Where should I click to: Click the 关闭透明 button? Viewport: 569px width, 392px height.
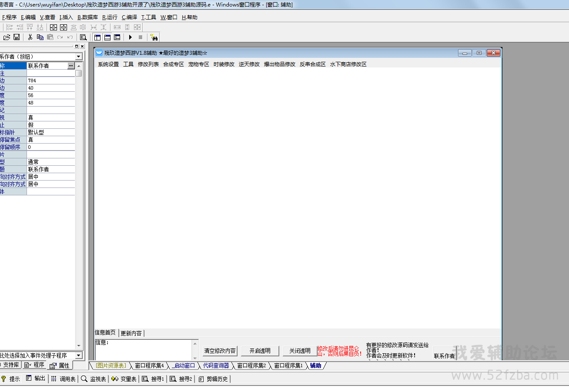[x=300, y=351]
